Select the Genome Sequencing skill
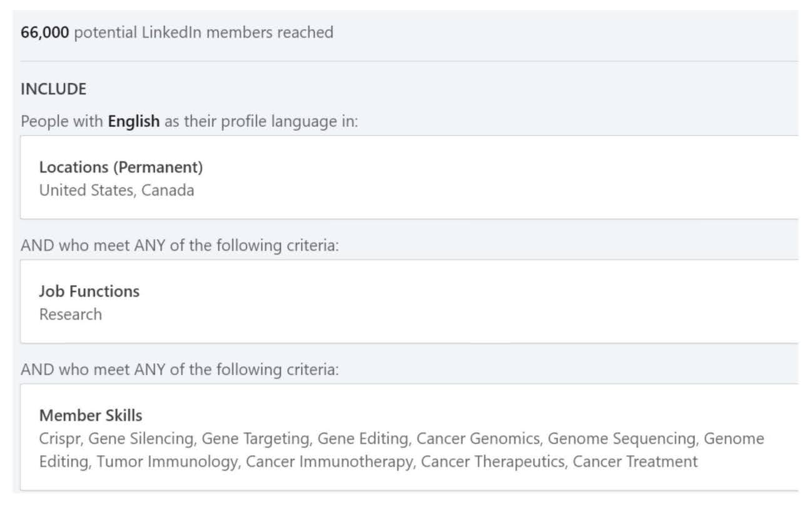Viewport: 812px width, 507px height. click(x=622, y=439)
